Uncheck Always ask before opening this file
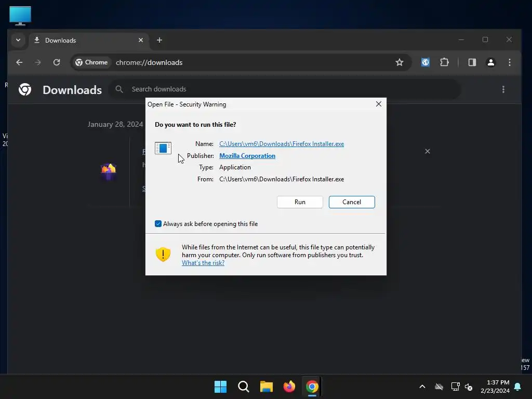 158,223
